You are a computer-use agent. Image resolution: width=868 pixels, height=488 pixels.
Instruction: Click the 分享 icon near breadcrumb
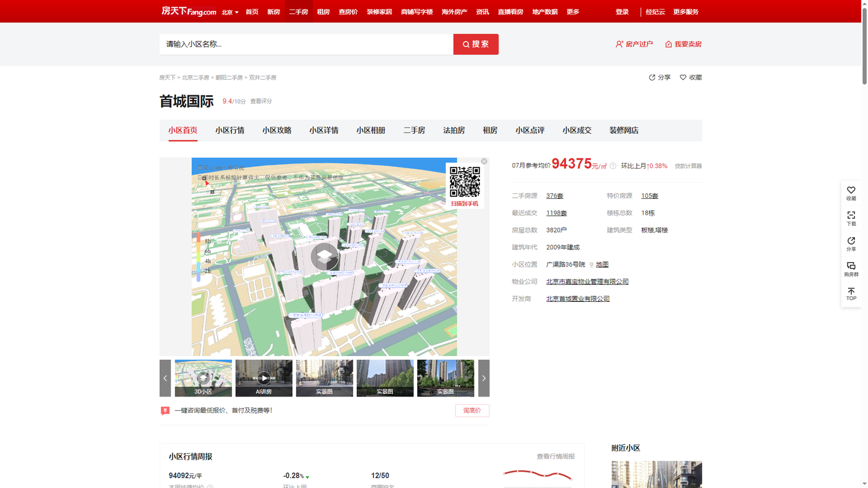(x=659, y=78)
